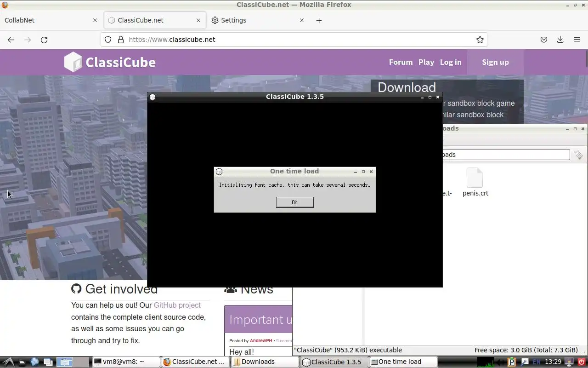Viewport: 588px width, 368px height.
Task: Open the GitHub project link
Action: click(177, 305)
